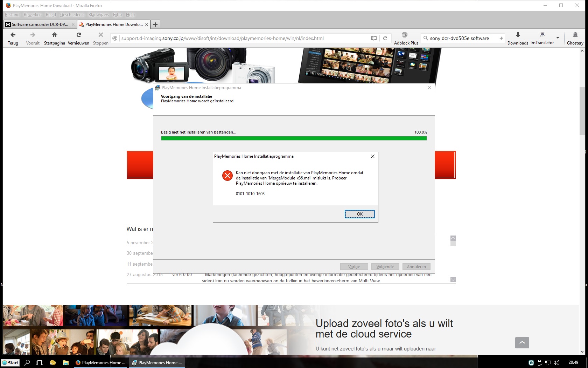This screenshot has height=368, width=588.
Task: Open the Bewerken menu
Action: [x=33, y=15]
